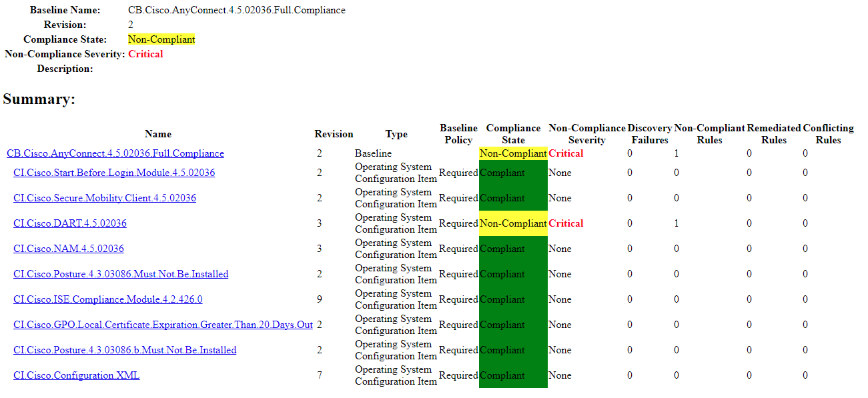Click the "Non-Compliance Severity:" label above the Summary heading

coord(65,54)
